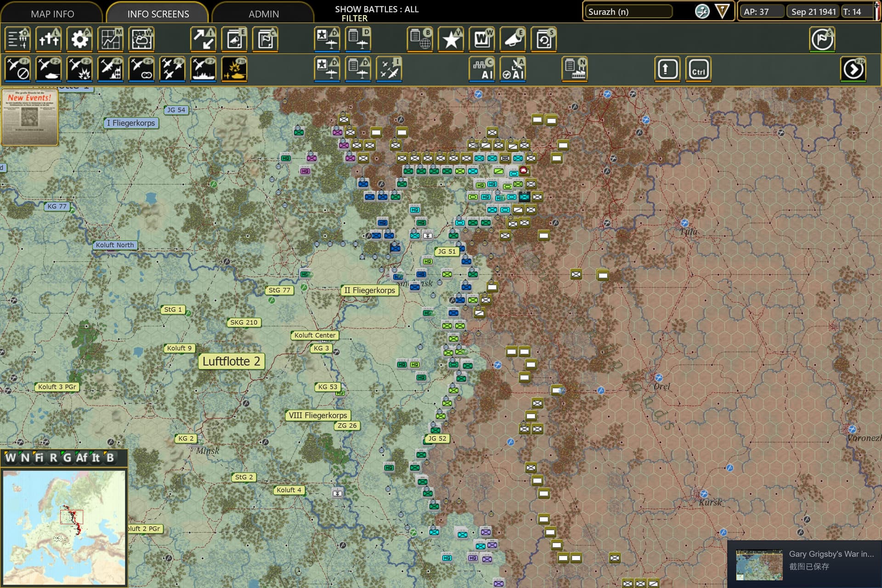Viewport: 882px width, 588px height.
Task: Open the weather map icon
Action: tap(141, 39)
